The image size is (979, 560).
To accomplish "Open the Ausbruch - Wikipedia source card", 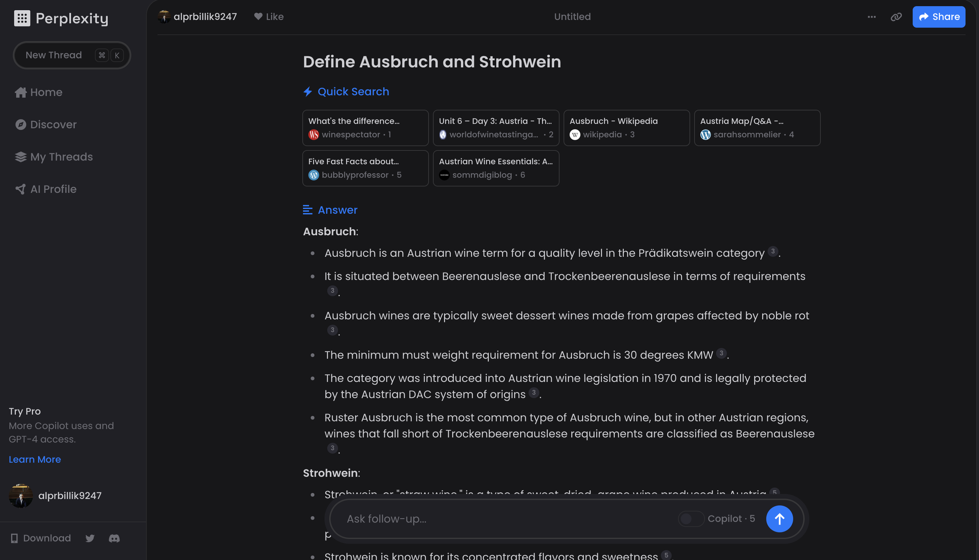I will pyautogui.click(x=626, y=128).
